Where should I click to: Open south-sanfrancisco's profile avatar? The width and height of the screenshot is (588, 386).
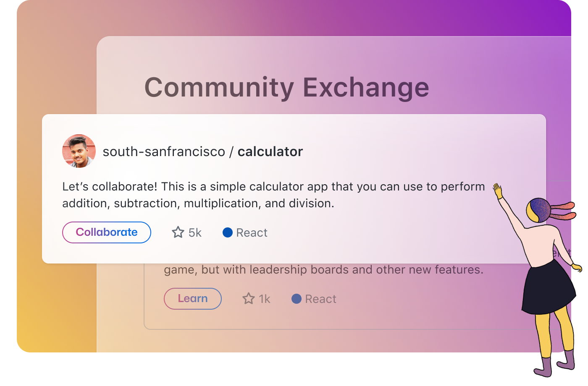[x=79, y=151]
